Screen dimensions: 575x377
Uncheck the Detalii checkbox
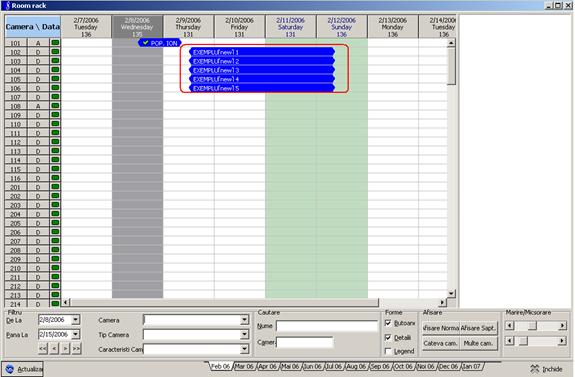[388, 337]
